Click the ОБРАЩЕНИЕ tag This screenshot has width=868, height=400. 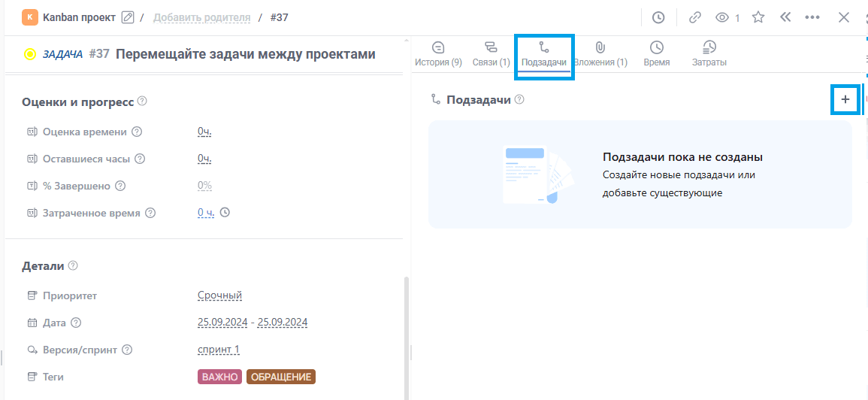point(280,377)
